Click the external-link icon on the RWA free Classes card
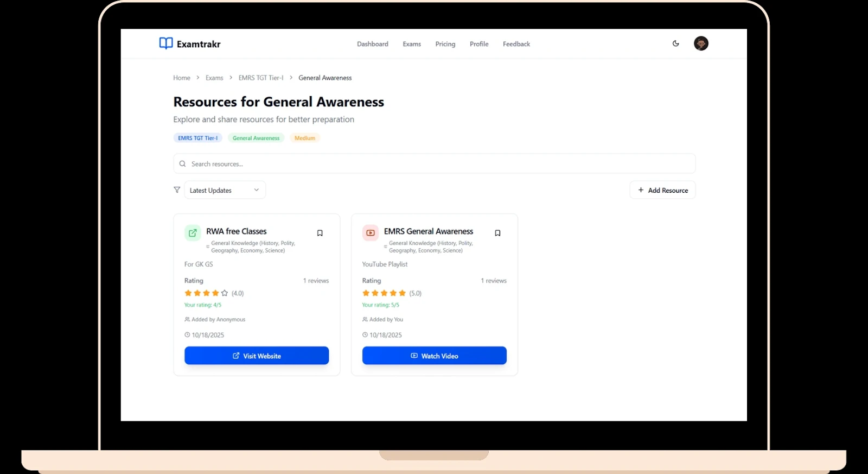Image resolution: width=868 pixels, height=474 pixels. [x=193, y=233]
